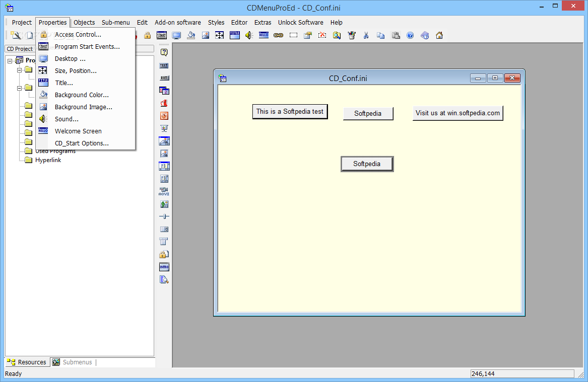
Task: Select the TEXT object tool in vertical toolbar
Action: (164, 65)
